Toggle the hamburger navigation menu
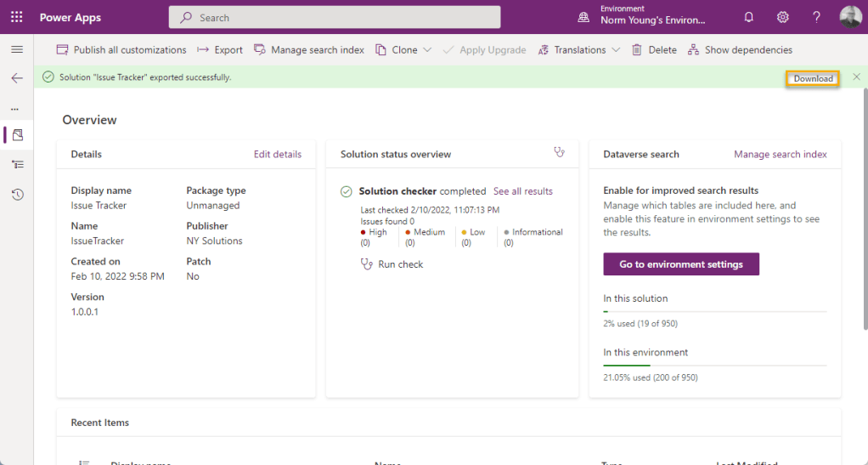 coord(16,50)
